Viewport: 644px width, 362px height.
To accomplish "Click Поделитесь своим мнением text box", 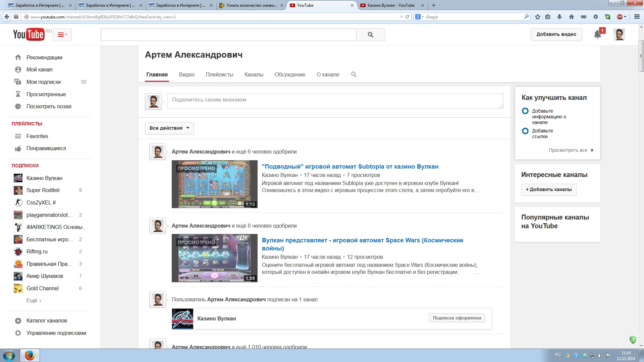I will pyautogui.click(x=335, y=101).
